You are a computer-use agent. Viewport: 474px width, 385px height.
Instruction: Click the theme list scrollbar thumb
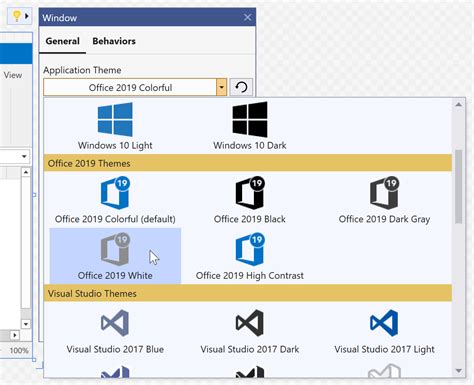459,187
